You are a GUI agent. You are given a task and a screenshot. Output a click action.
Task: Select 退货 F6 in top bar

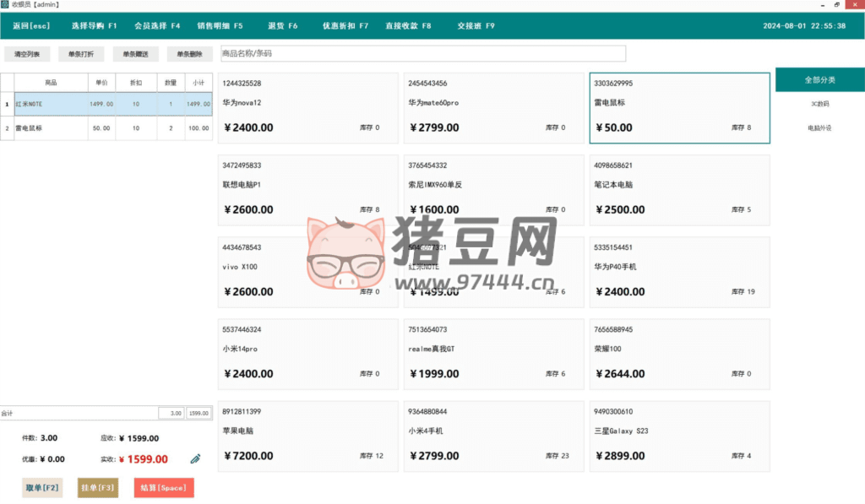click(283, 26)
